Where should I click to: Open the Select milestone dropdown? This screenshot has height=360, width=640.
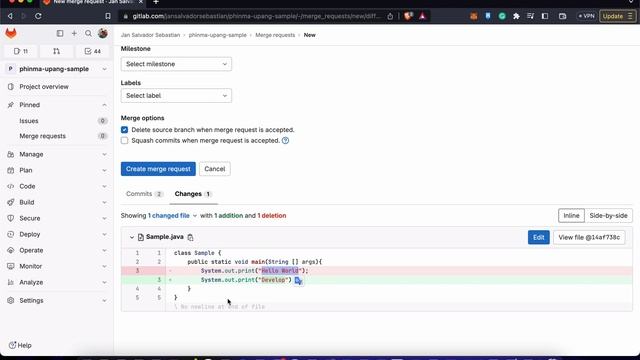(176, 64)
